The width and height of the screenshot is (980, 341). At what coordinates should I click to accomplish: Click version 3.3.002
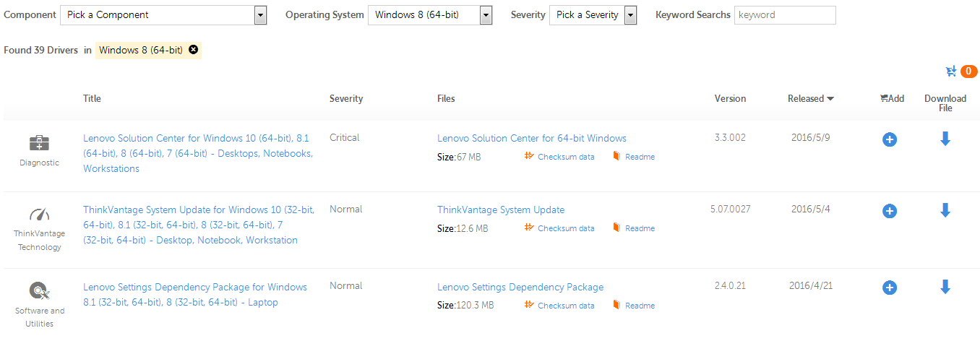coord(730,138)
